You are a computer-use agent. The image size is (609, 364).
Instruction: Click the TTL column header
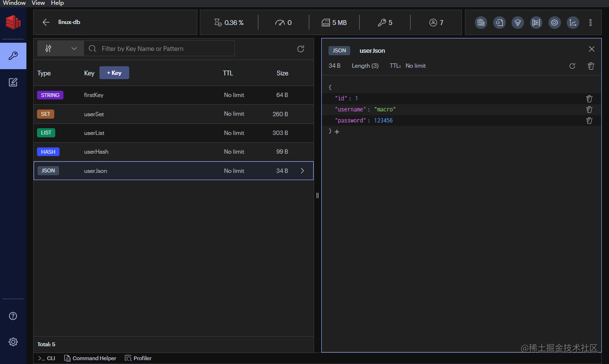(x=228, y=73)
